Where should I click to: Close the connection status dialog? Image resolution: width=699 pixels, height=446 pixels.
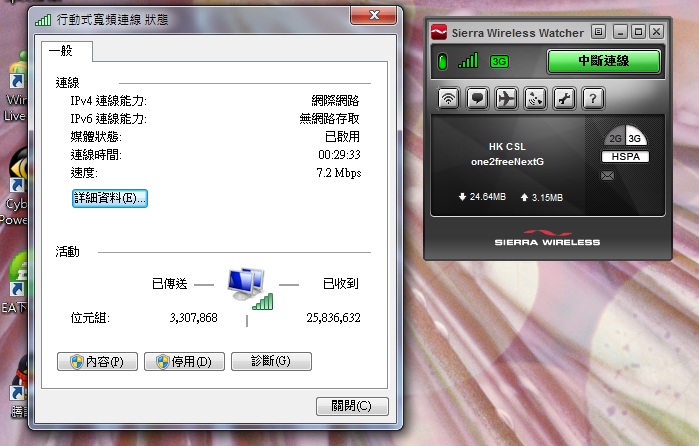pos(374,15)
